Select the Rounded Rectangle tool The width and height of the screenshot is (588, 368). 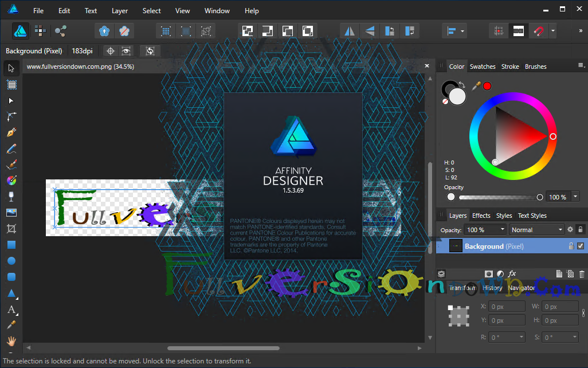point(11,277)
